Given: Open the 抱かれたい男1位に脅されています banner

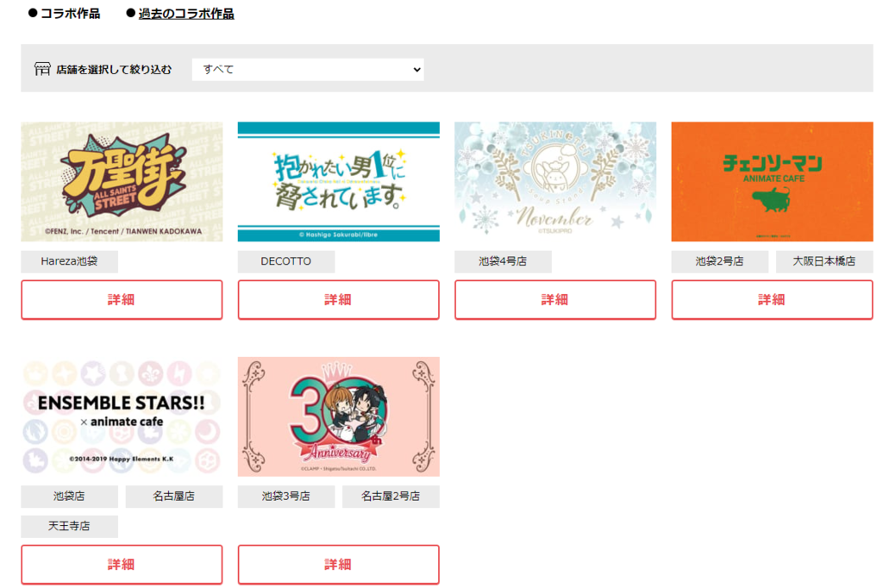Looking at the screenshot, I should point(338,182).
